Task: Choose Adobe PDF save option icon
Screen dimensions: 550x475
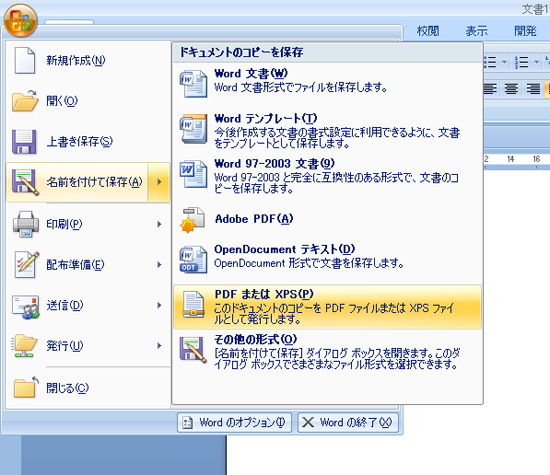Action: click(x=192, y=220)
